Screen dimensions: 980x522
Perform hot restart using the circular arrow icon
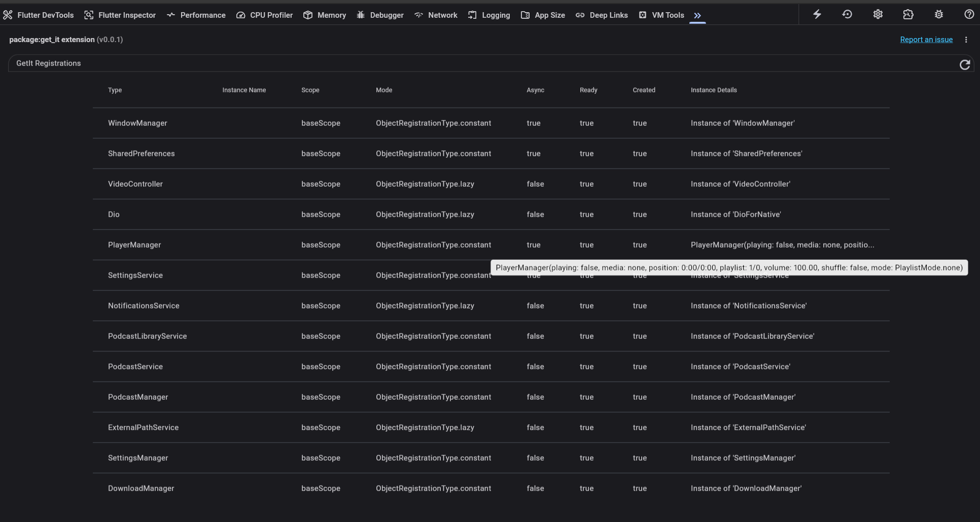point(847,14)
